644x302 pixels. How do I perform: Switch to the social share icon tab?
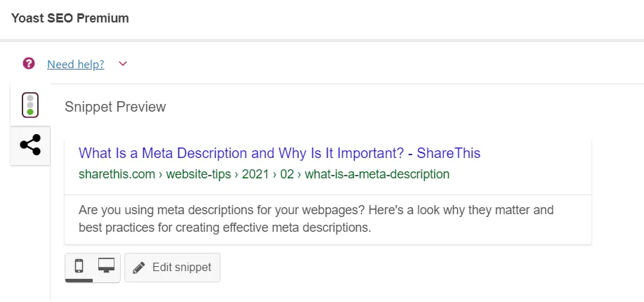pos(30,145)
